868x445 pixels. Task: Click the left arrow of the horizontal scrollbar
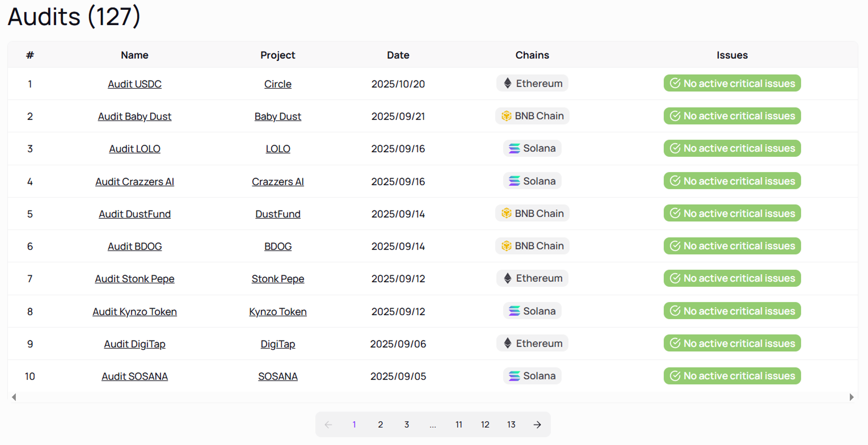click(14, 397)
